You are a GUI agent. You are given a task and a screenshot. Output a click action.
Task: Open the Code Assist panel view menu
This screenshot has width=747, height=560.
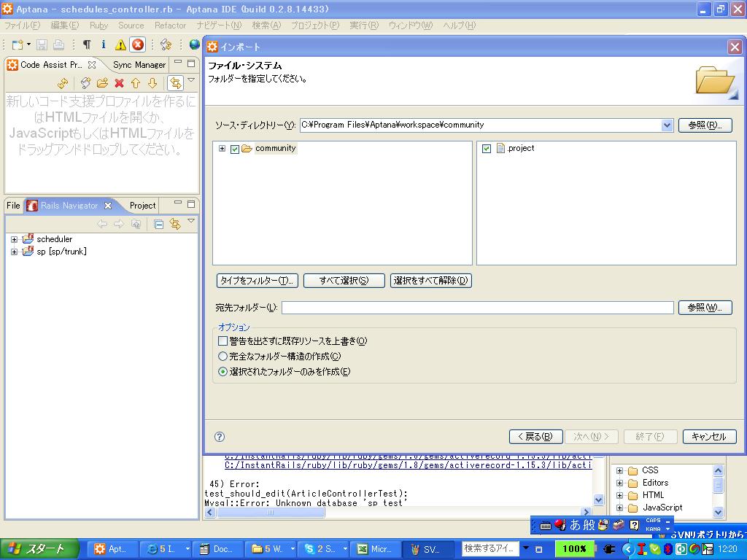[191, 80]
